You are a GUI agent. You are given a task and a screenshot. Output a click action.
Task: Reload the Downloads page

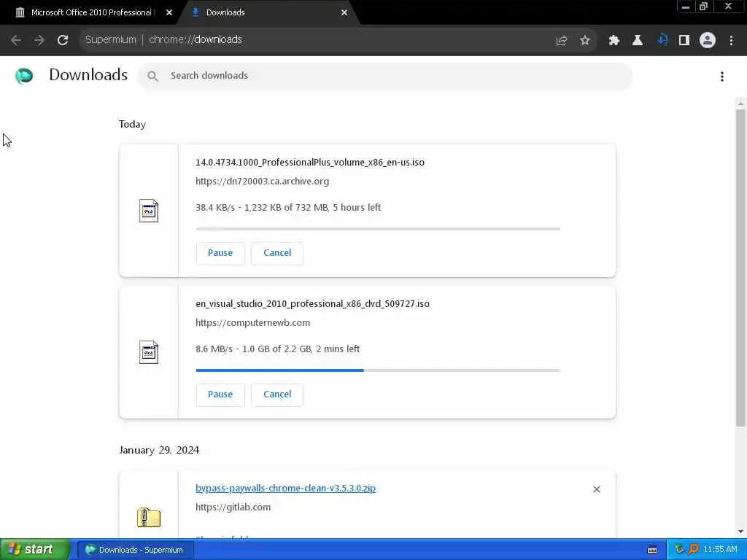click(63, 40)
